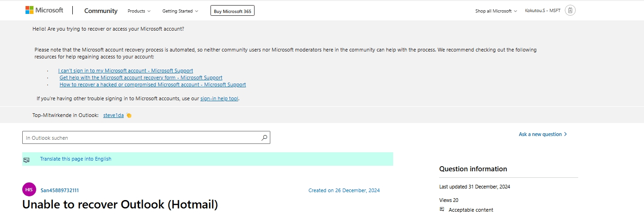Open 'Get help with the Microsoft account recovery form' link
Viewport: 644px width, 214px height.
(141, 78)
